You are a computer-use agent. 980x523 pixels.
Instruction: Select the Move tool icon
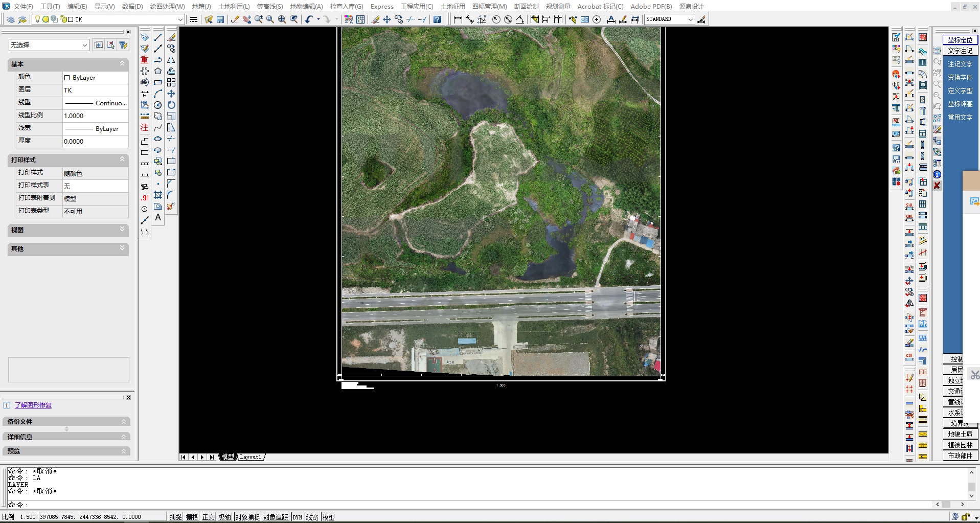[388, 19]
